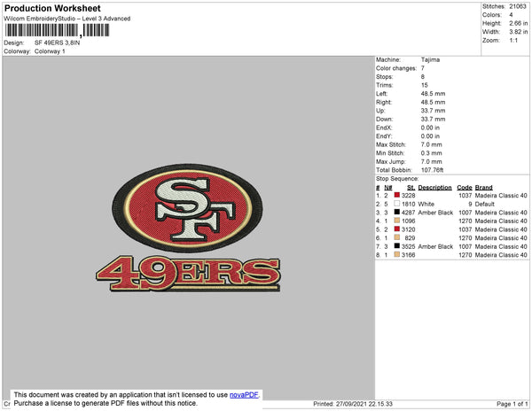The height and width of the screenshot is (411, 532).
Task: Click the tan swatch for stitch 829
Action: [396, 237]
